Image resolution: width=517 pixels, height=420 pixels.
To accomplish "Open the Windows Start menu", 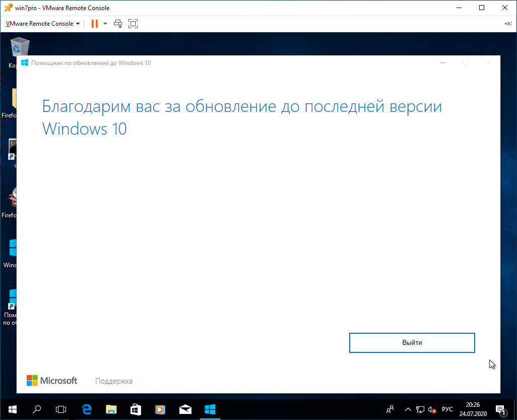I will tap(13, 409).
